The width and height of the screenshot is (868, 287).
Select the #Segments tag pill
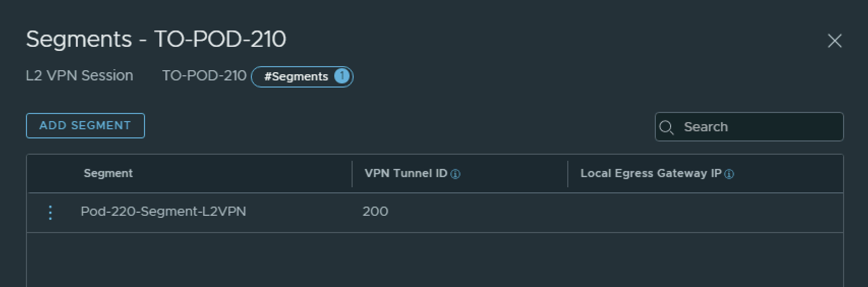[x=296, y=77]
